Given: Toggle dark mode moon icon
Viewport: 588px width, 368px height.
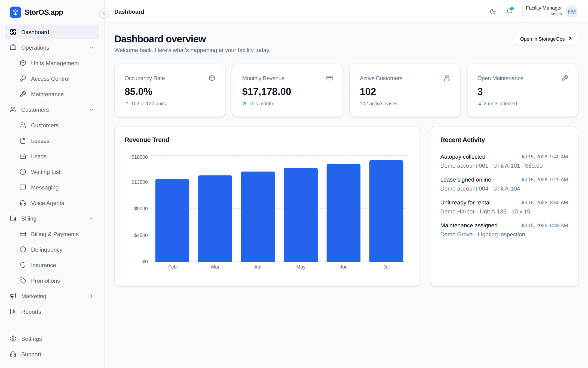Looking at the screenshot, I should point(493,11).
